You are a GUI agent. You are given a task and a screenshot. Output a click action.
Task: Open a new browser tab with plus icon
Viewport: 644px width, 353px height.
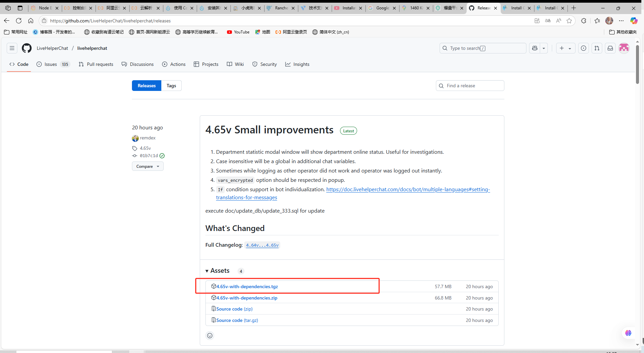[x=574, y=8]
